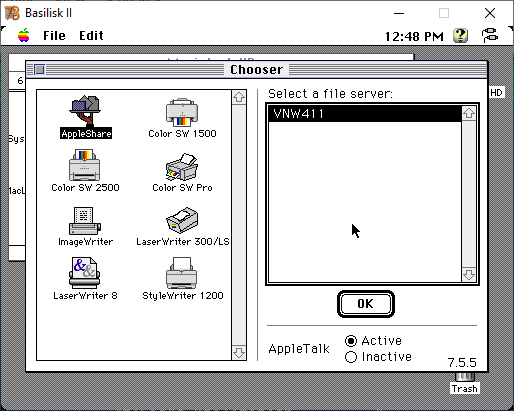Click the 12:48 PM menu bar clock

pyautogui.click(x=414, y=36)
